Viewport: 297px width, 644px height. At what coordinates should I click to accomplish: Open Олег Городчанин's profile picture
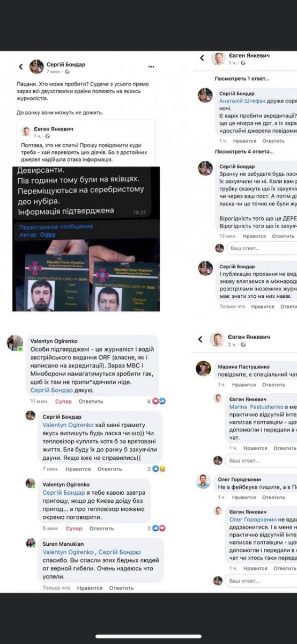pos(203,481)
